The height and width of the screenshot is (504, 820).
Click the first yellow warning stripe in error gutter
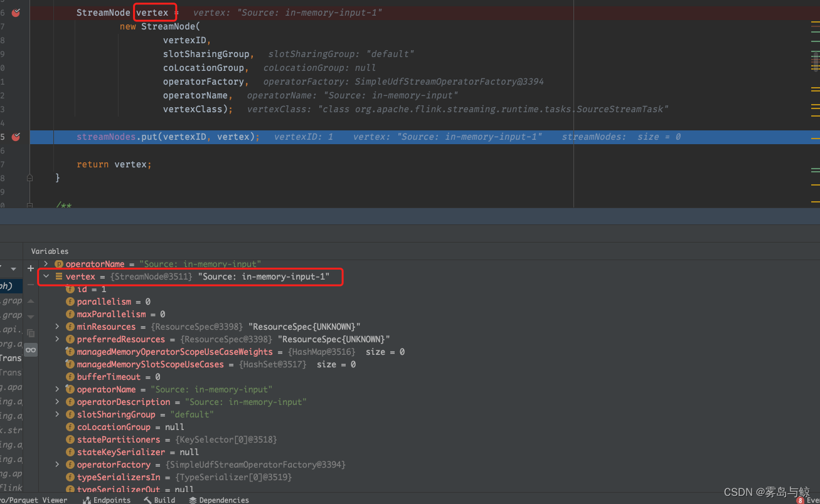pyautogui.click(x=815, y=23)
